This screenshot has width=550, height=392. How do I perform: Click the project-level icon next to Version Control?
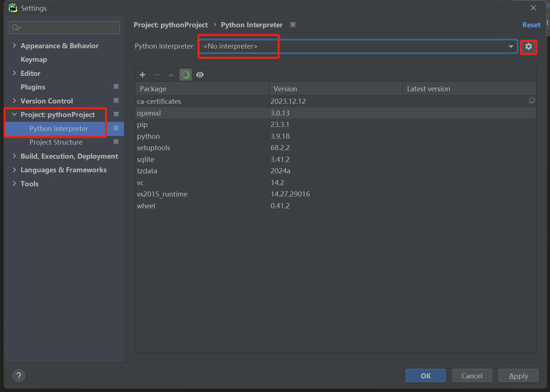click(116, 100)
